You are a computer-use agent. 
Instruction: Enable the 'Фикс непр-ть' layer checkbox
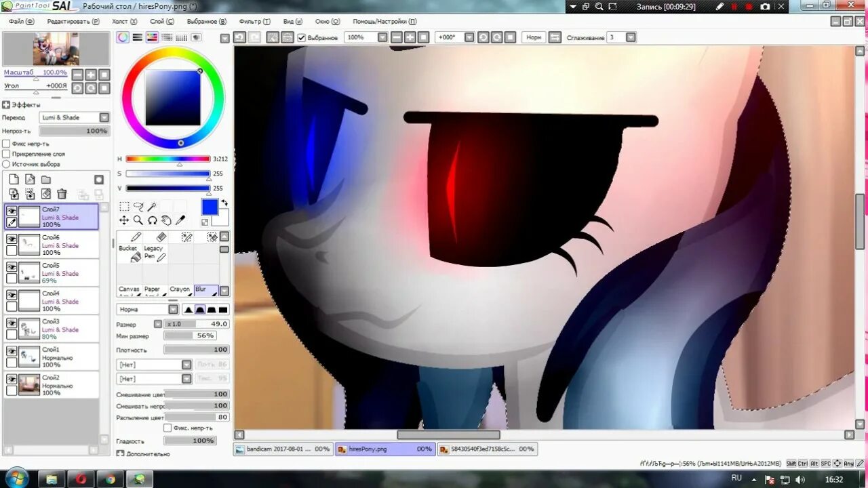click(6, 144)
